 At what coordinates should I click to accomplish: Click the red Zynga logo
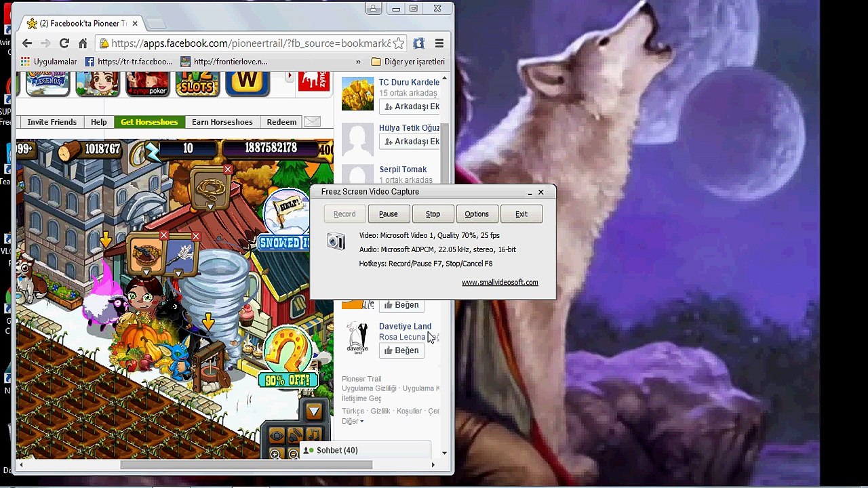click(313, 81)
